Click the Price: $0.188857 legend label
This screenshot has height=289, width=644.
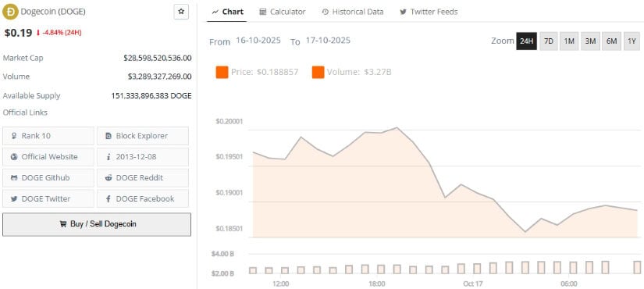(x=265, y=73)
